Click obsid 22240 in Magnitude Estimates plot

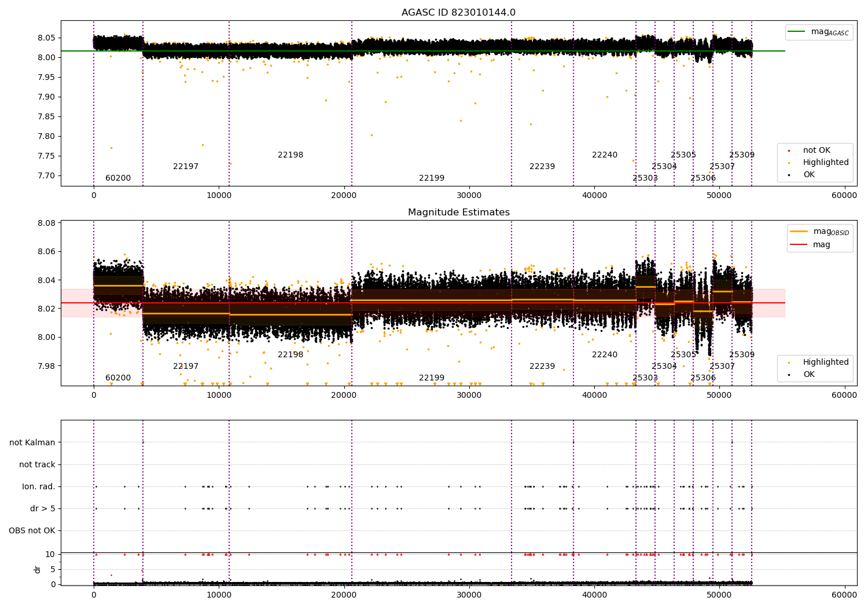605,355
